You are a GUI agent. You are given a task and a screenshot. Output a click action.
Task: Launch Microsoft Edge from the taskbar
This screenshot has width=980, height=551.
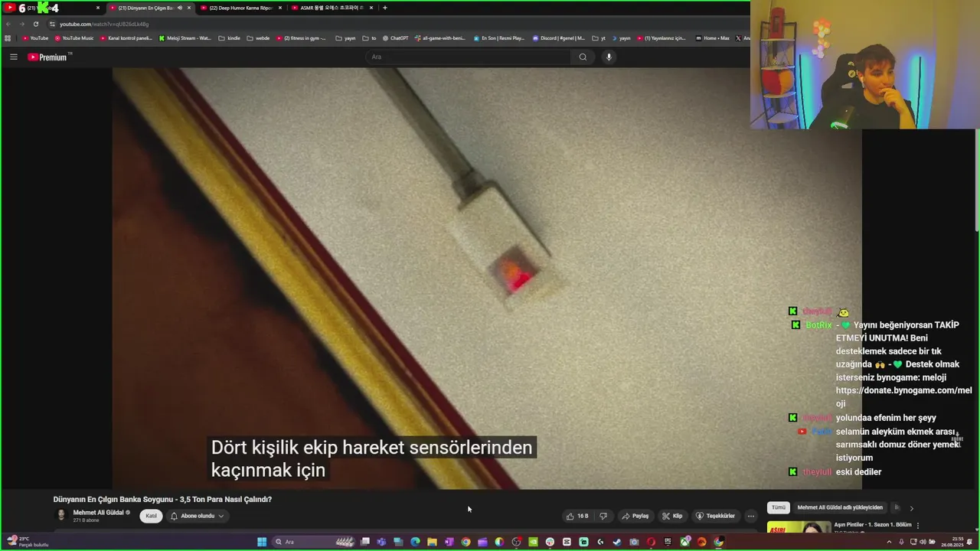point(416,542)
